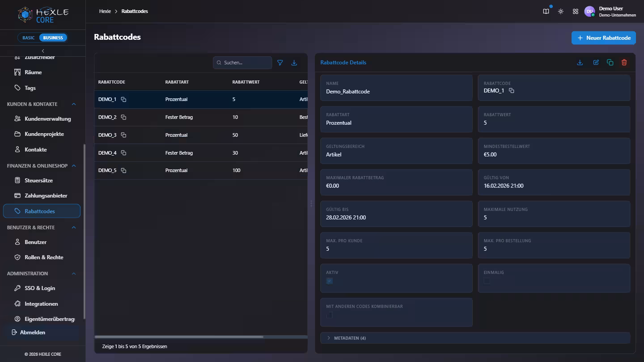Open the documentation book icon in the header
The image size is (644, 362).
tap(546, 12)
